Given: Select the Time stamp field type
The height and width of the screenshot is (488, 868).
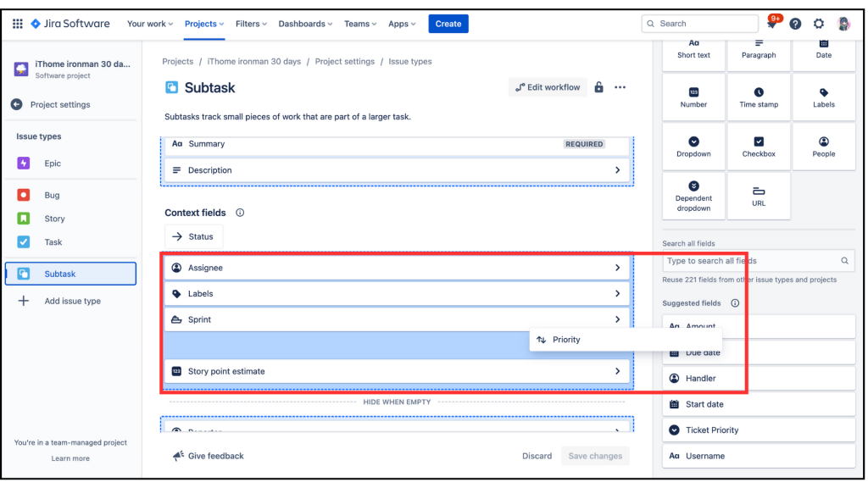Looking at the screenshot, I should click(x=759, y=97).
